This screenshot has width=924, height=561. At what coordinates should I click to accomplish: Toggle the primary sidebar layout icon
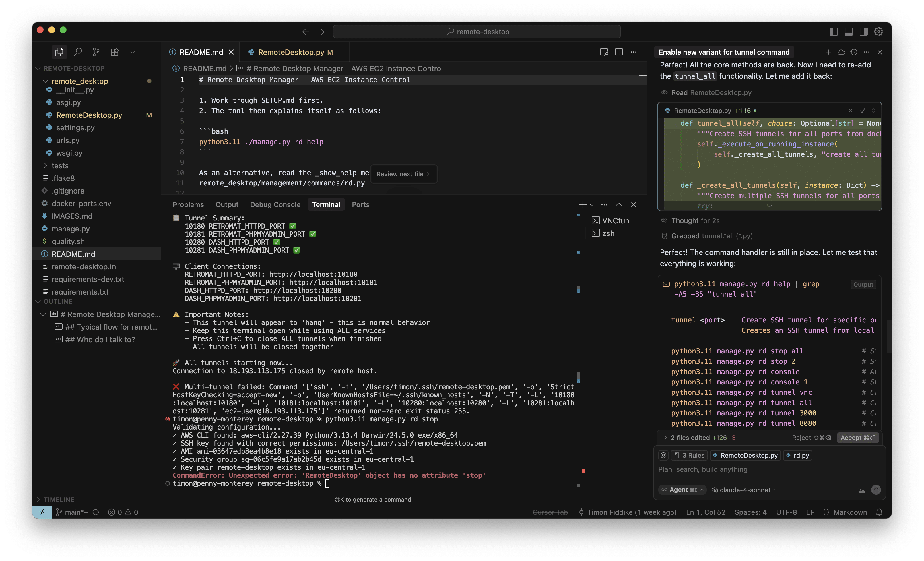pos(834,32)
